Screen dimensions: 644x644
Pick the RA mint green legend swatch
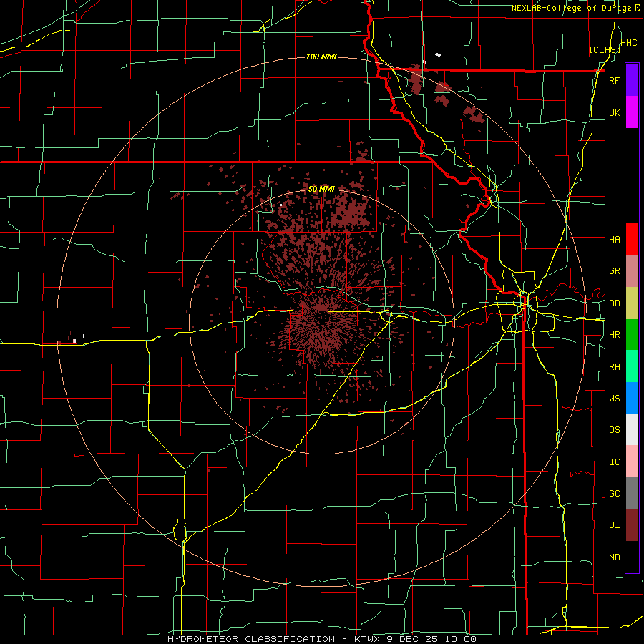click(x=632, y=366)
